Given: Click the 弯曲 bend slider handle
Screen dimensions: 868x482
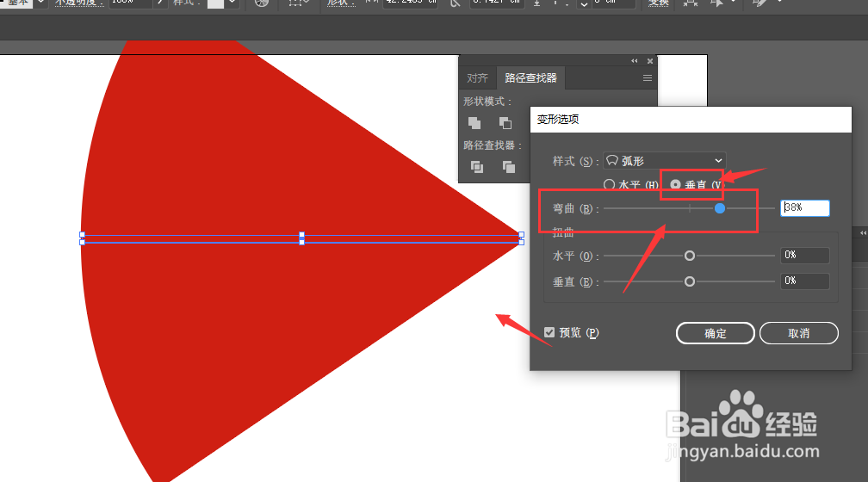Looking at the screenshot, I should click(x=720, y=208).
